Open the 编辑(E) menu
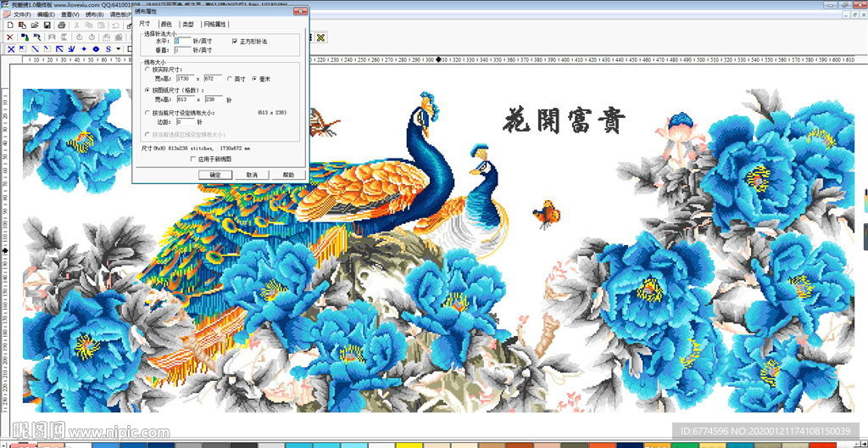Viewport: 868px width, 448px height. (x=46, y=14)
